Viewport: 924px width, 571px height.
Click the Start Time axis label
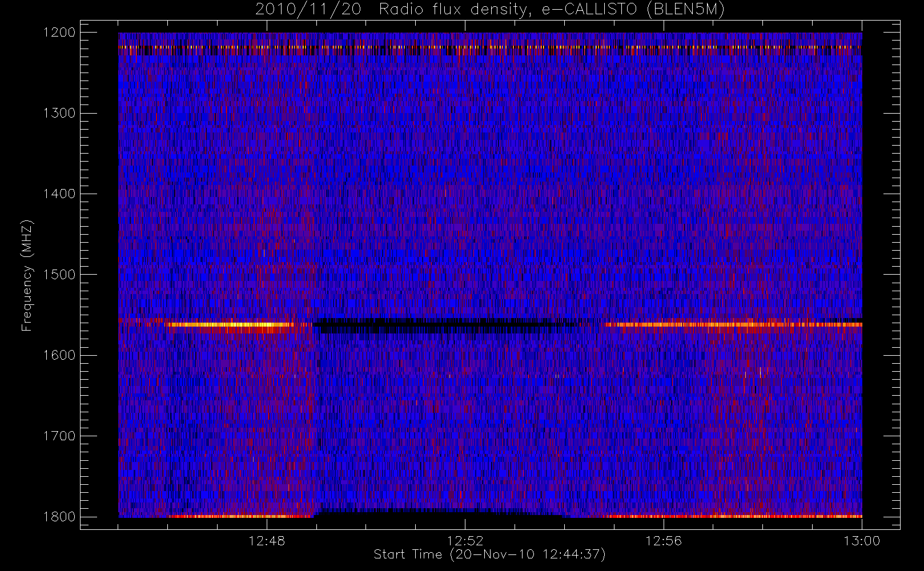point(489,554)
